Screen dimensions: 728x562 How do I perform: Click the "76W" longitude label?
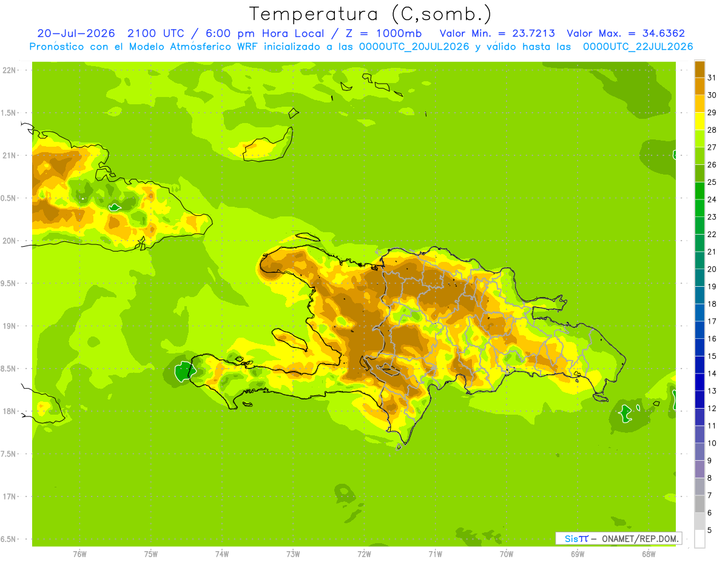coord(79,554)
